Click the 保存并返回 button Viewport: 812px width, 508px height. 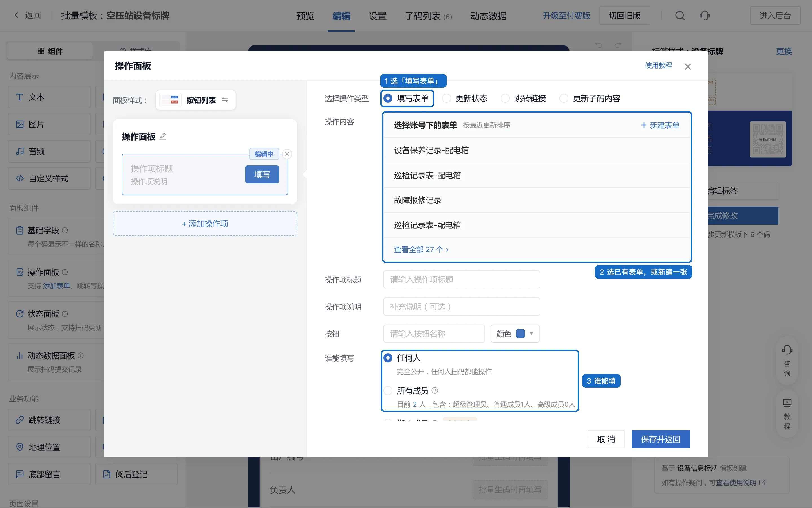point(661,439)
